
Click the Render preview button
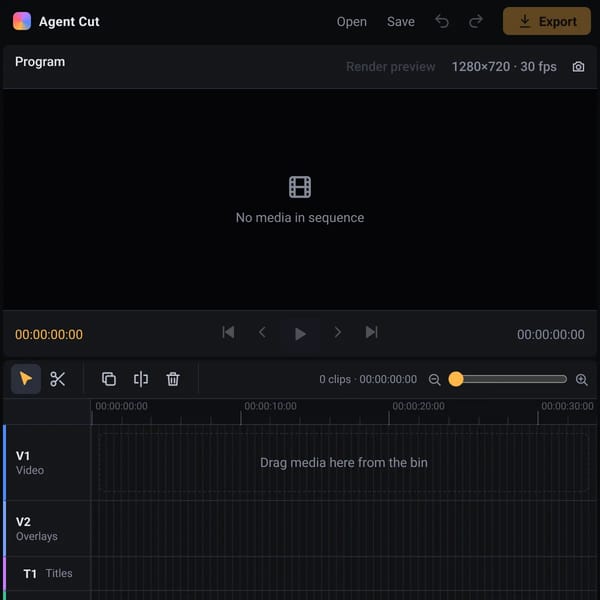pyautogui.click(x=390, y=67)
